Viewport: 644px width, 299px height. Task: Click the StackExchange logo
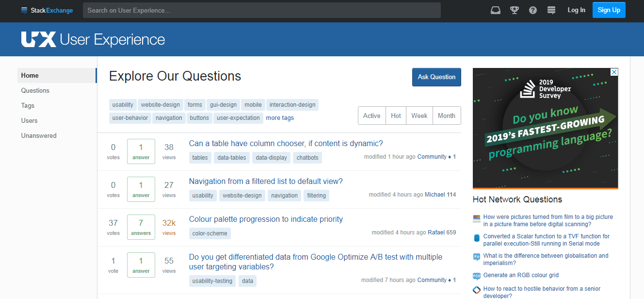47,10
